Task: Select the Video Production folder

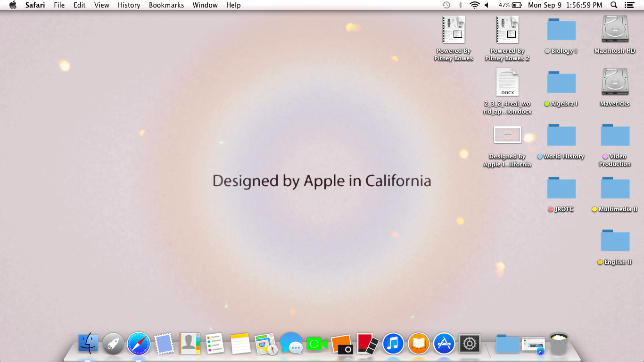Action: (615, 135)
